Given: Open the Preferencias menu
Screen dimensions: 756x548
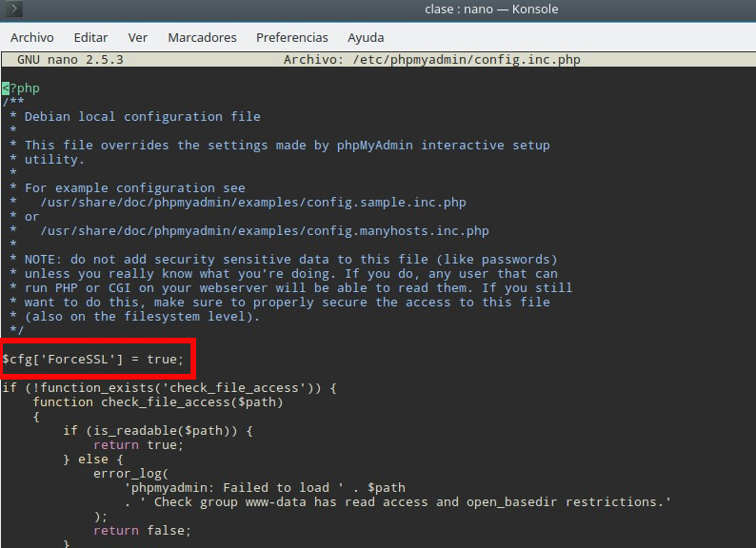Looking at the screenshot, I should coord(291,38).
